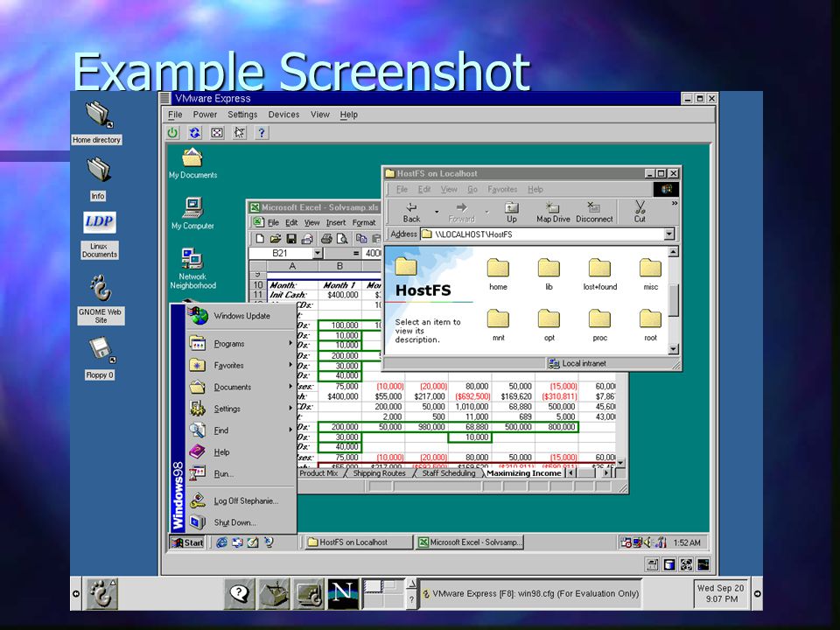Choose Log Off Stephanie in Start menu
The height and width of the screenshot is (630, 840).
tap(241, 500)
